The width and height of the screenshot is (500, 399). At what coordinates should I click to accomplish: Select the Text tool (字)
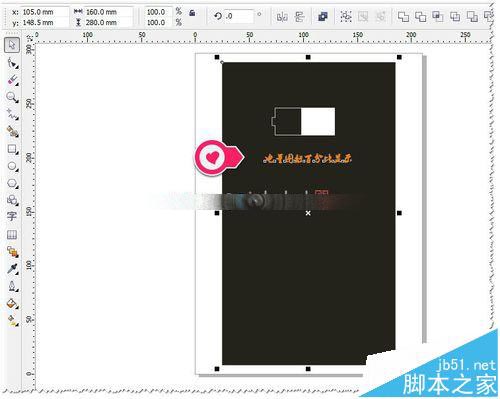coord(12,217)
